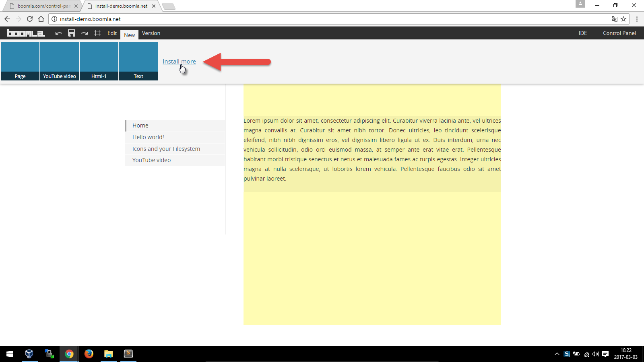Screen dimensions: 644x362
Task: Open the Control Panel link
Action: coord(619,33)
